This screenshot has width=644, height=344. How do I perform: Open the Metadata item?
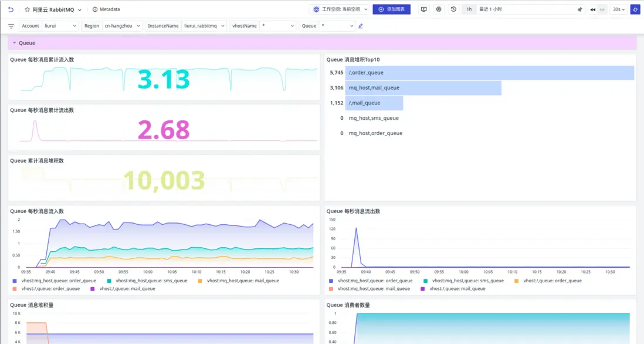click(x=106, y=9)
